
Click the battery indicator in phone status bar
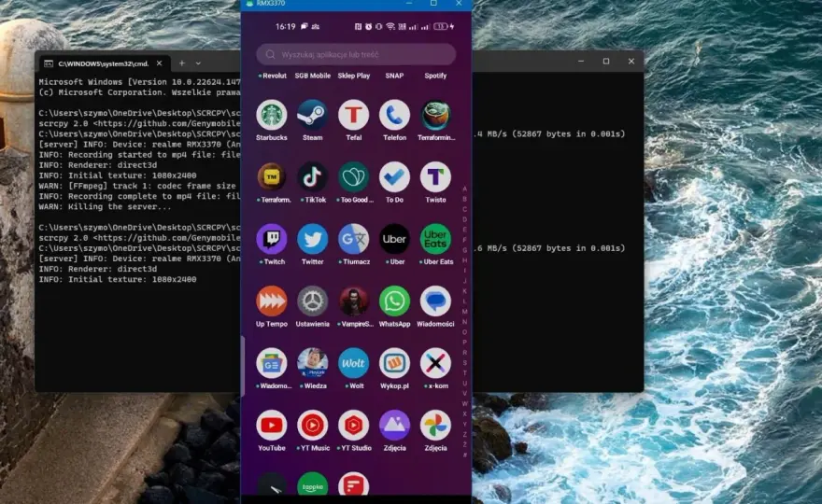(x=442, y=26)
